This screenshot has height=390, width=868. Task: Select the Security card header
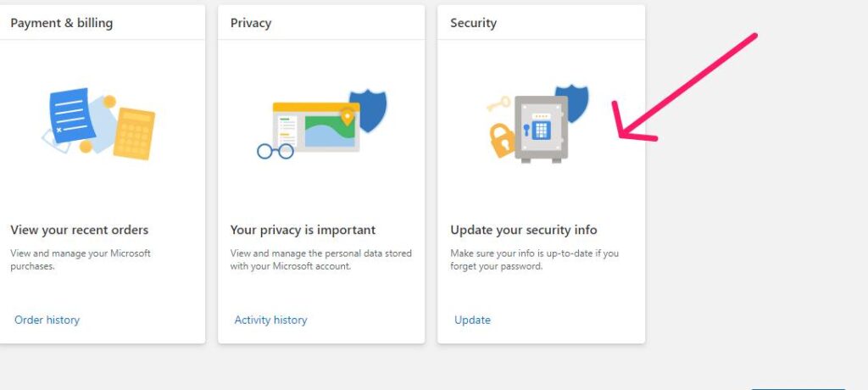click(x=473, y=23)
